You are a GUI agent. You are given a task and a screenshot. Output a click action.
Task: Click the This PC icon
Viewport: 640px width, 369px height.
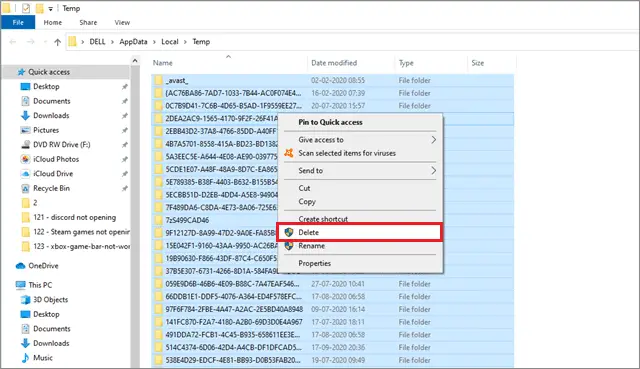[20, 285]
